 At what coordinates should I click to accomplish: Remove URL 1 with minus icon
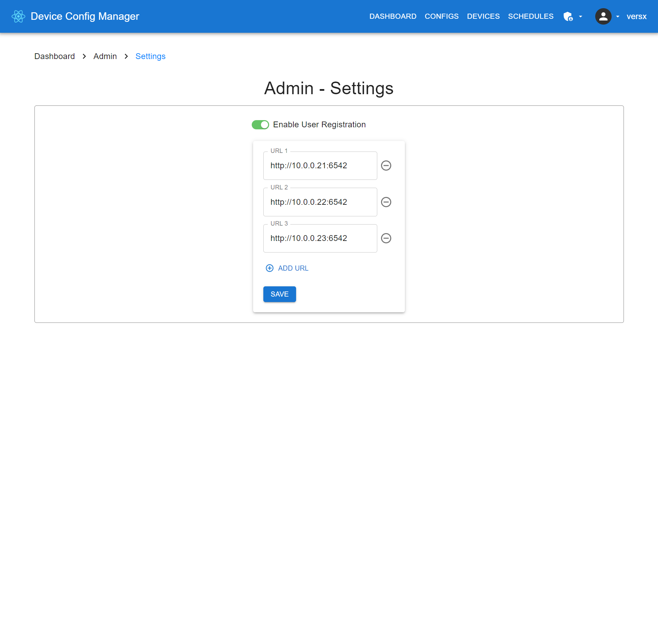(386, 166)
